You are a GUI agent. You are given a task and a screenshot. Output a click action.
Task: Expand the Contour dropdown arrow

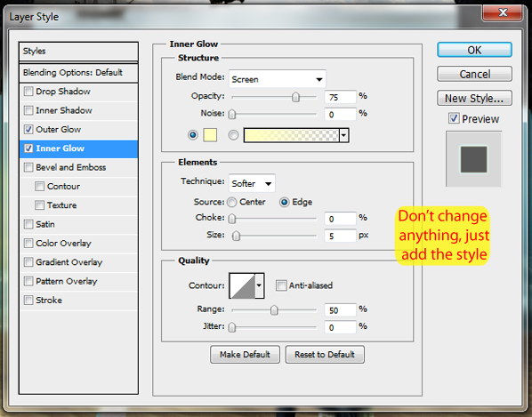pyautogui.click(x=260, y=285)
